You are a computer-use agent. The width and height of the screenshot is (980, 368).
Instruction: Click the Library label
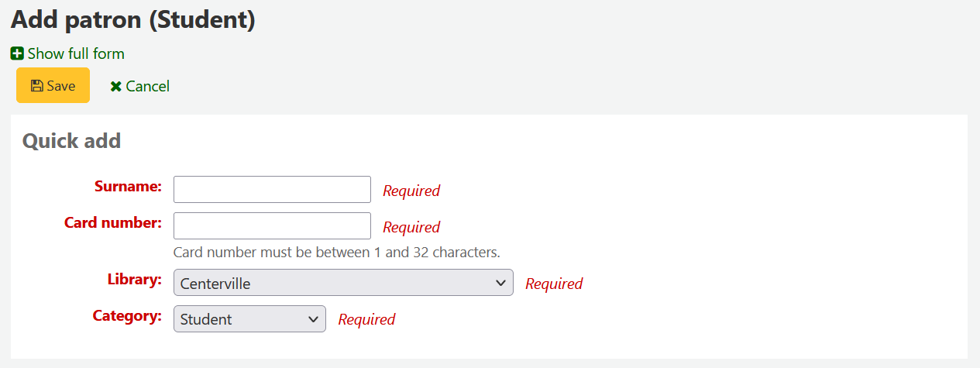click(x=135, y=279)
